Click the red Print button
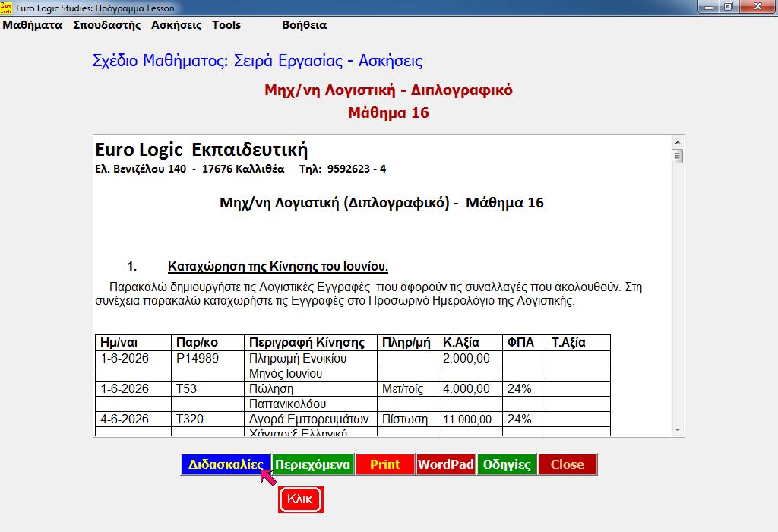778x532 pixels. tap(384, 464)
